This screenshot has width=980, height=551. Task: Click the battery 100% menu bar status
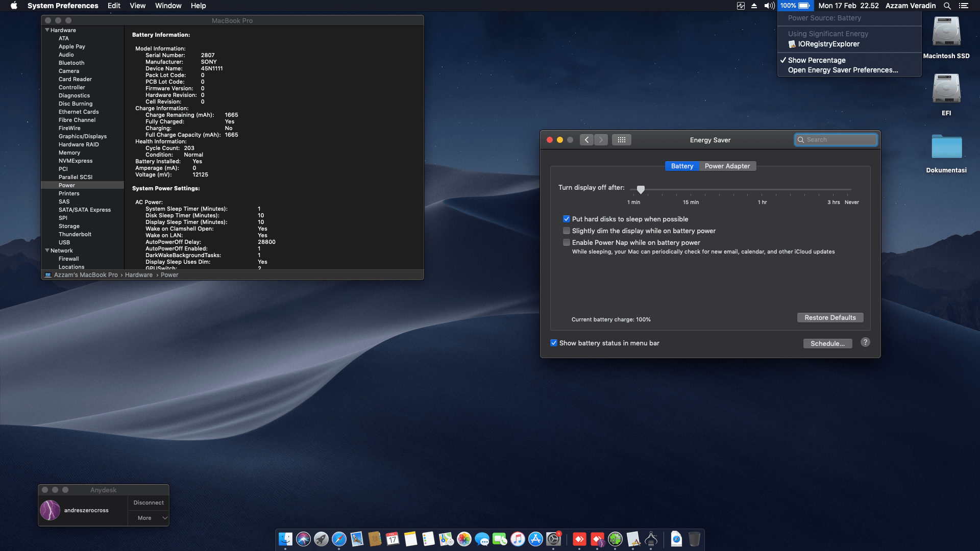[795, 6]
